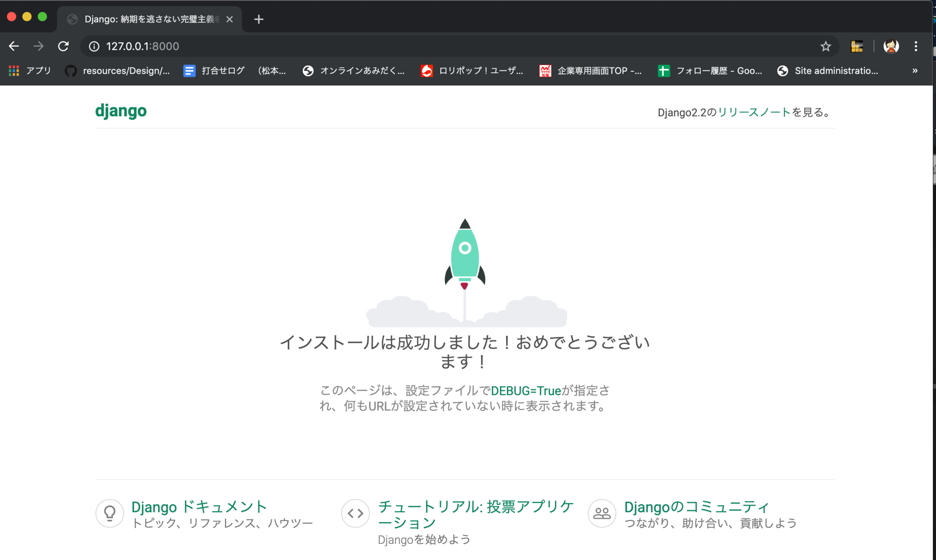Viewport: 936px width, 560px height.
Task: Click the browser back arrow
Action: coord(14,46)
